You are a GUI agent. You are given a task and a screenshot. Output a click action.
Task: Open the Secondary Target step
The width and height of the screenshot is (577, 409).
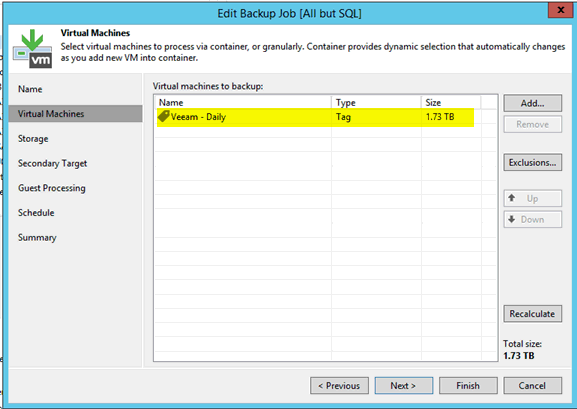[53, 163]
